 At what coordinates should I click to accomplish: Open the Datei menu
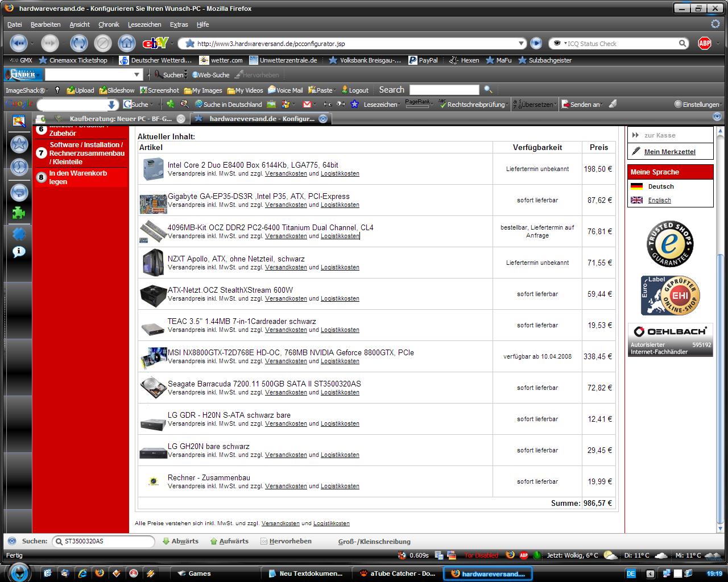pyautogui.click(x=14, y=24)
